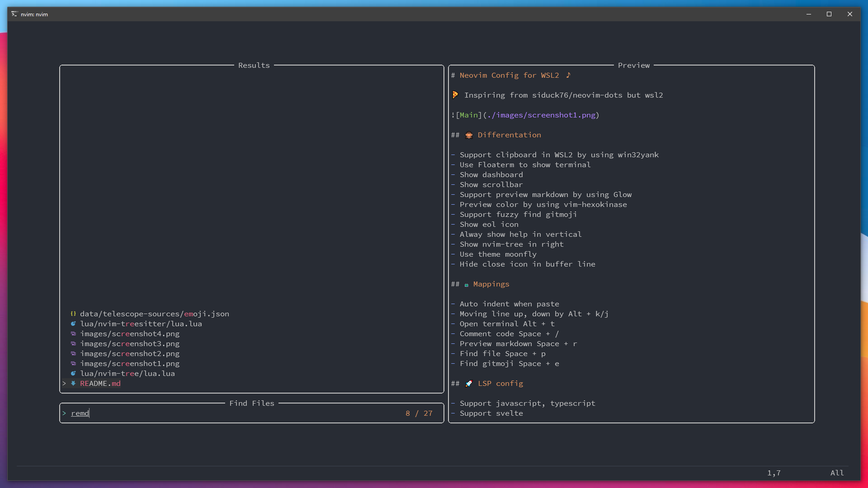Select images/screenshot1.png result entry
The height and width of the screenshot is (488, 868).
click(x=130, y=363)
